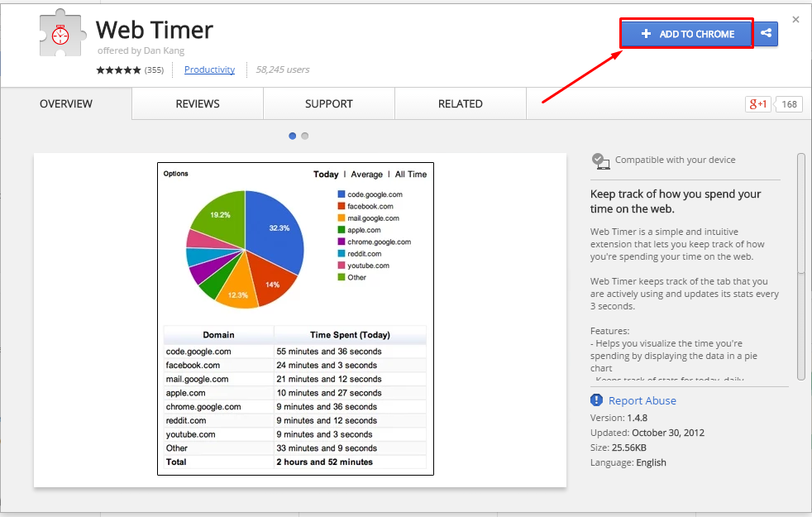Click the orange mail.google.com legend swatch
Viewport: 812px width, 517px height.
[342, 218]
